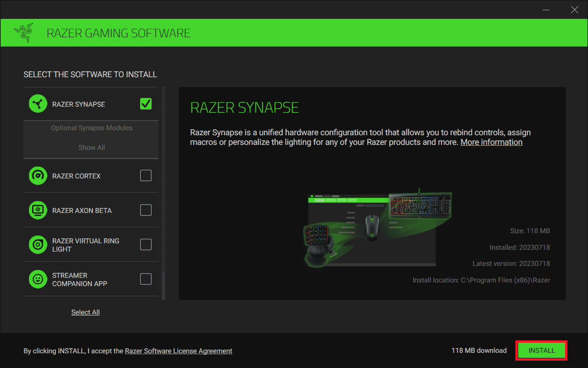This screenshot has height=368, width=588.
Task: Click the Razer snake logo in header
Action: coord(23,33)
